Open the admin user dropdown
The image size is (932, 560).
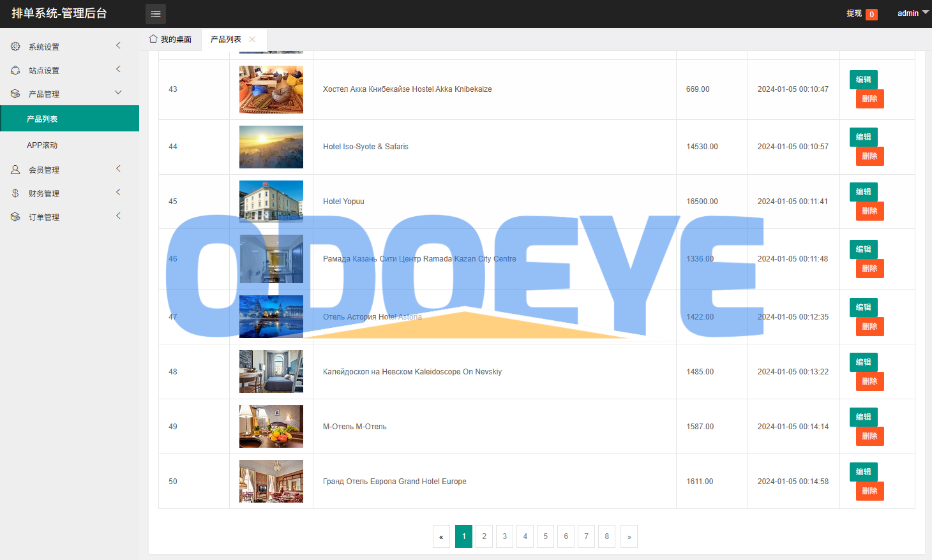pos(913,13)
